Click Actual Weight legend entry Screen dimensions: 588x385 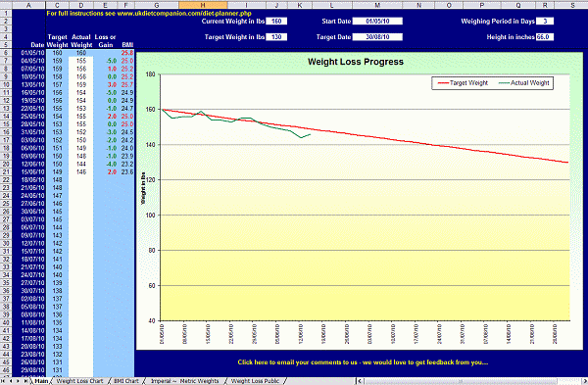pos(524,83)
